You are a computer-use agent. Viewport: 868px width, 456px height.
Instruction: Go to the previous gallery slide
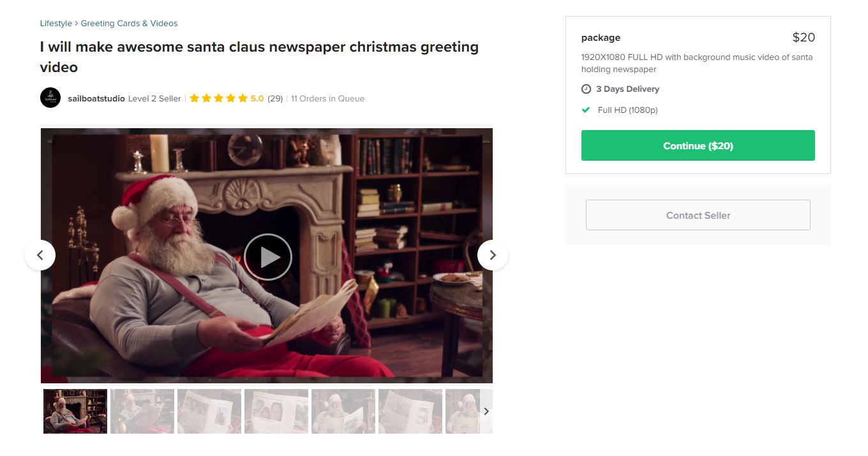point(40,255)
